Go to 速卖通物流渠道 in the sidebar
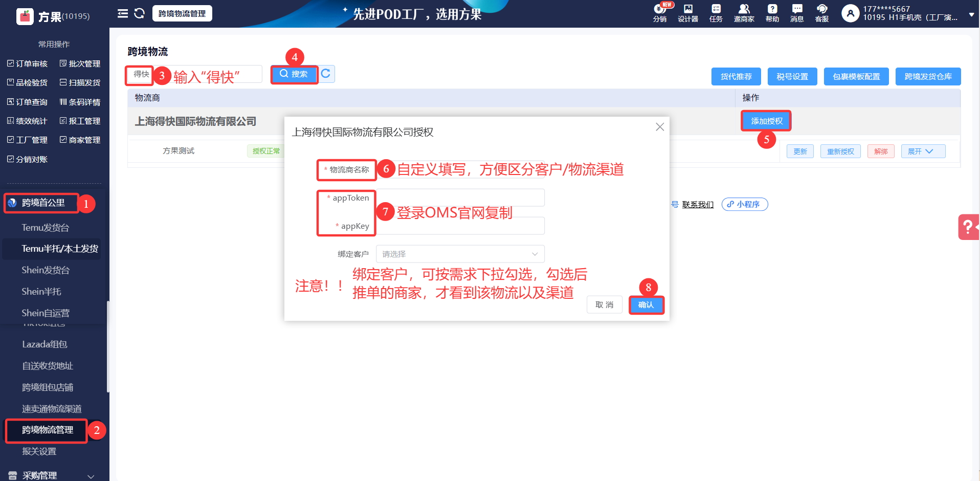The height and width of the screenshot is (481, 980). 52,409
